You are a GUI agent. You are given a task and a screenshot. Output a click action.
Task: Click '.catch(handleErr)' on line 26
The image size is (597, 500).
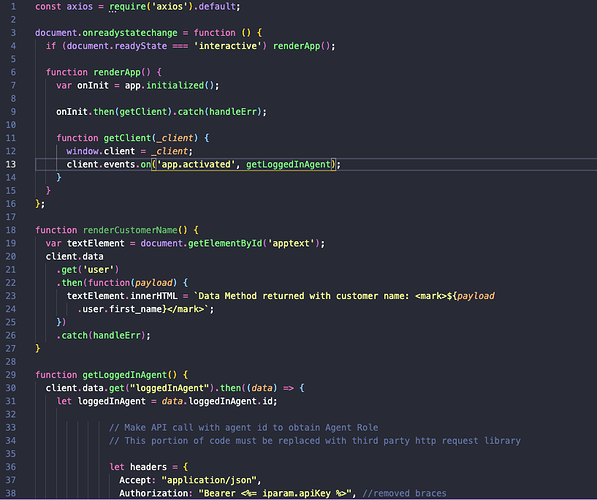tap(101, 335)
